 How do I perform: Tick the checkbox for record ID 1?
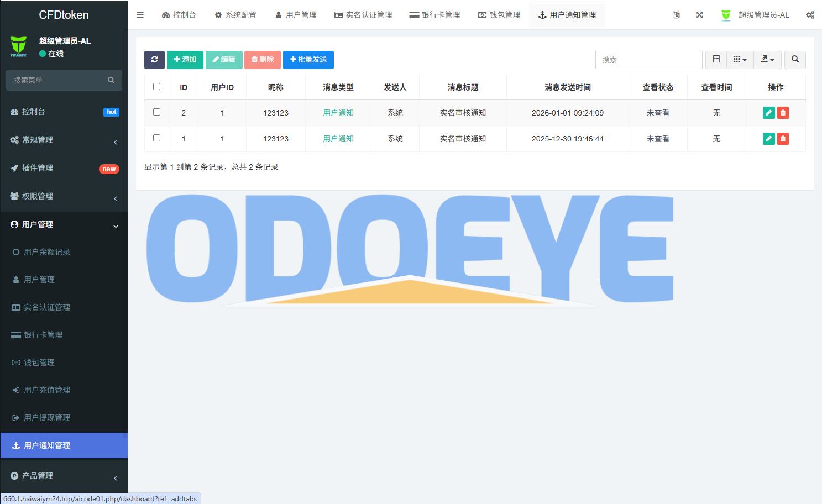pyautogui.click(x=157, y=138)
